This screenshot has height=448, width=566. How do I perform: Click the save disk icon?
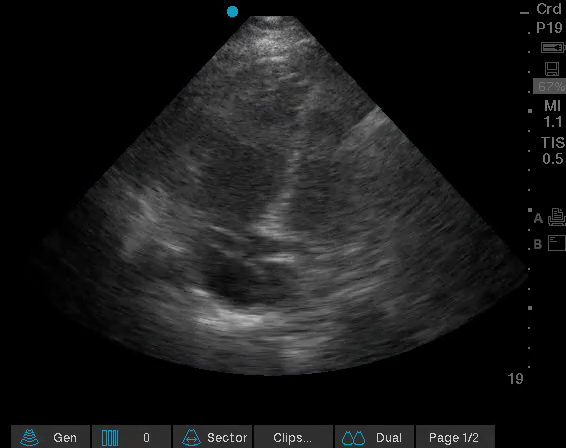(x=552, y=69)
